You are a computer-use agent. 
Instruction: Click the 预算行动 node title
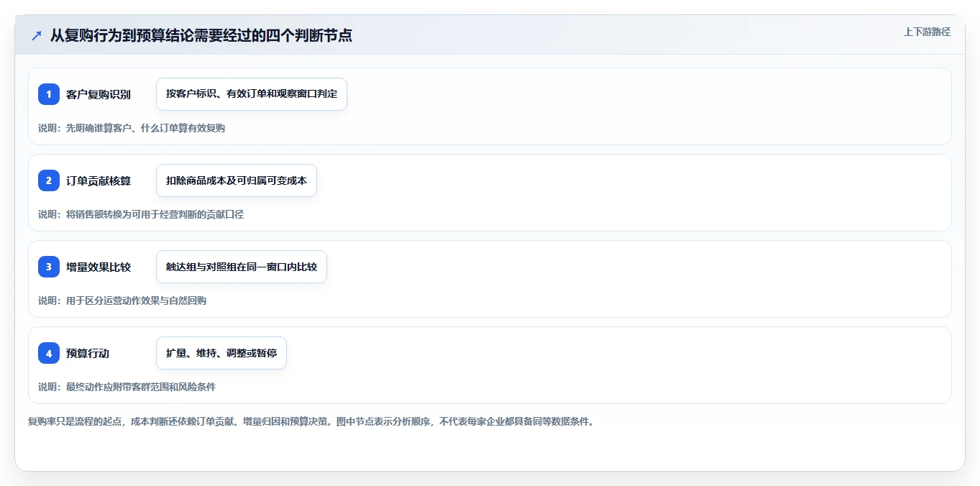[88, 353]
